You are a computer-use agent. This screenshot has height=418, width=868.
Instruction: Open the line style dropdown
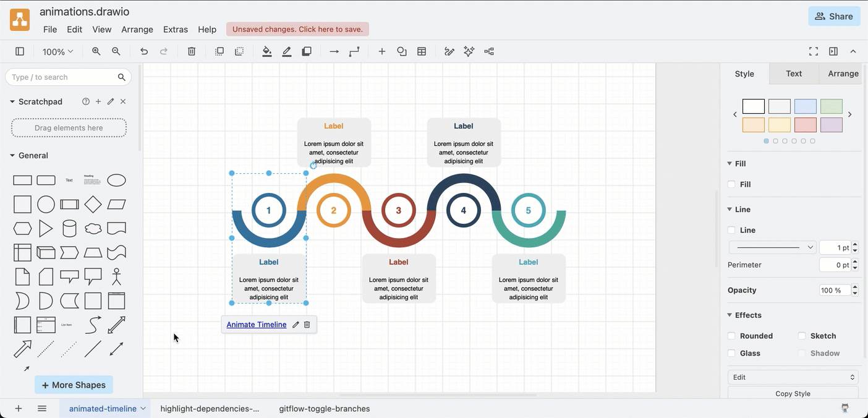click(773, 247)
